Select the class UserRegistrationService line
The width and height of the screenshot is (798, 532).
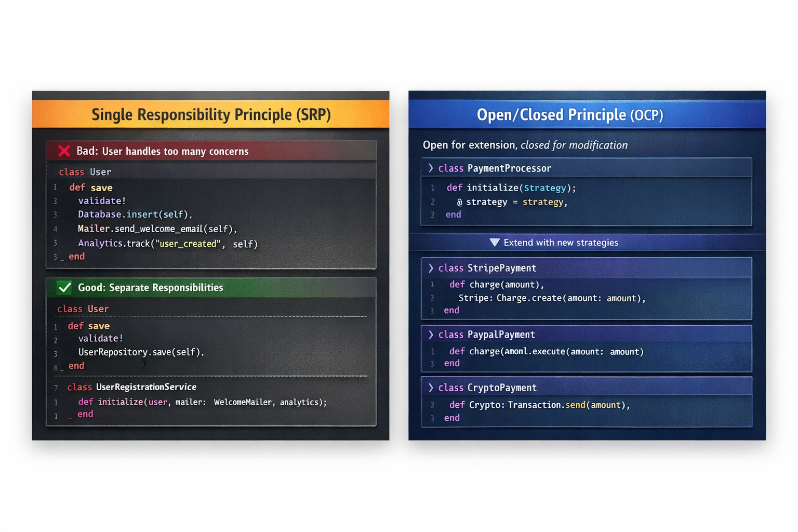click(x=131, y=387)
